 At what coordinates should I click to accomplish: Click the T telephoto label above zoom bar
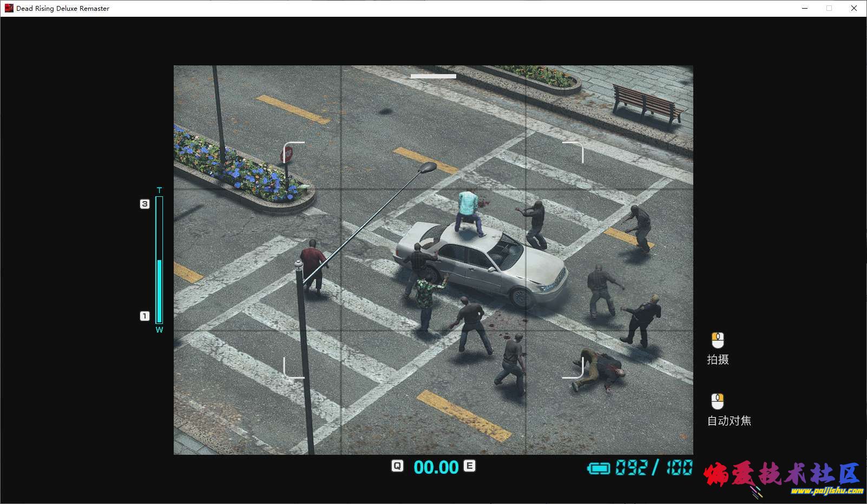pyautogui.click(x=159, y=190)
